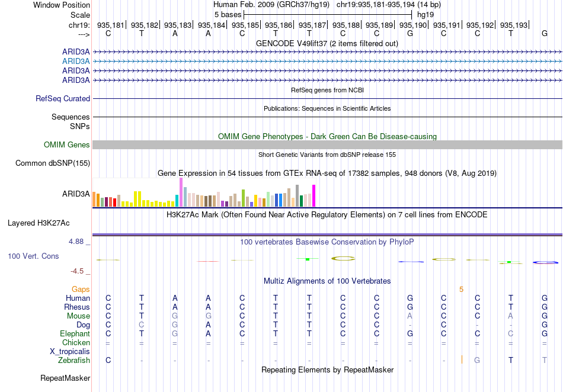Select the Mouse species row label
The image size is (563, 392).
pos(79,316)
